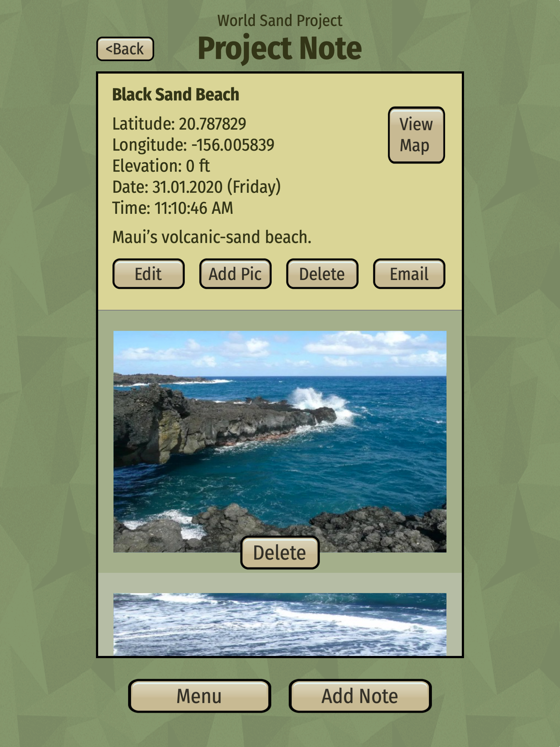Select the Black Sand Beach title
Screen dimensions: 560x747
(x=176, y=95)
